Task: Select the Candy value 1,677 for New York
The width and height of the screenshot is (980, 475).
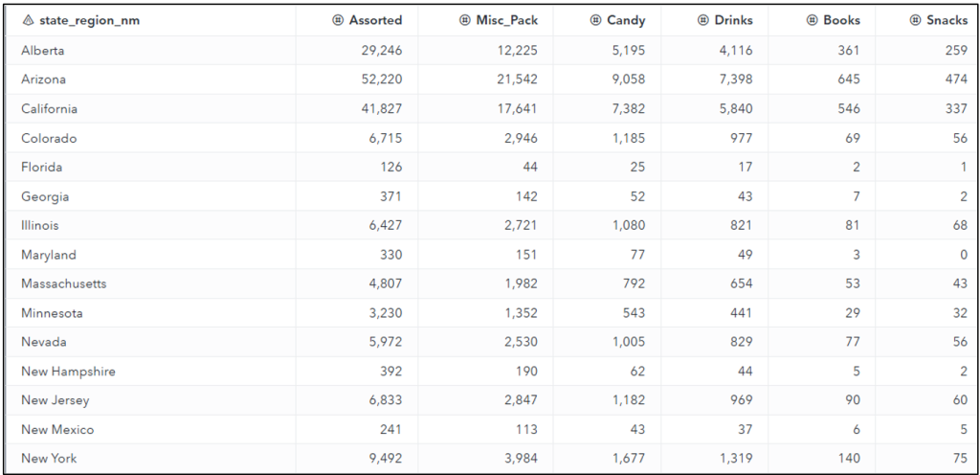Action: click(627, 459)
